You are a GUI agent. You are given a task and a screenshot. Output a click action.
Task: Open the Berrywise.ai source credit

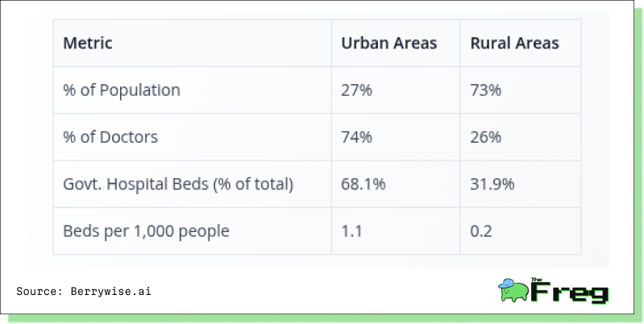tap(110, 292)
